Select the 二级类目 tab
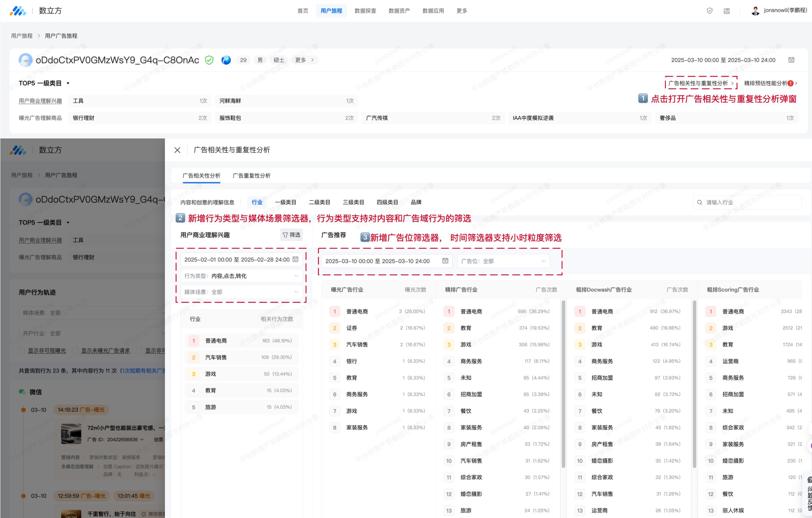Viewport: 812px width, 518px height. coord(319,202)
